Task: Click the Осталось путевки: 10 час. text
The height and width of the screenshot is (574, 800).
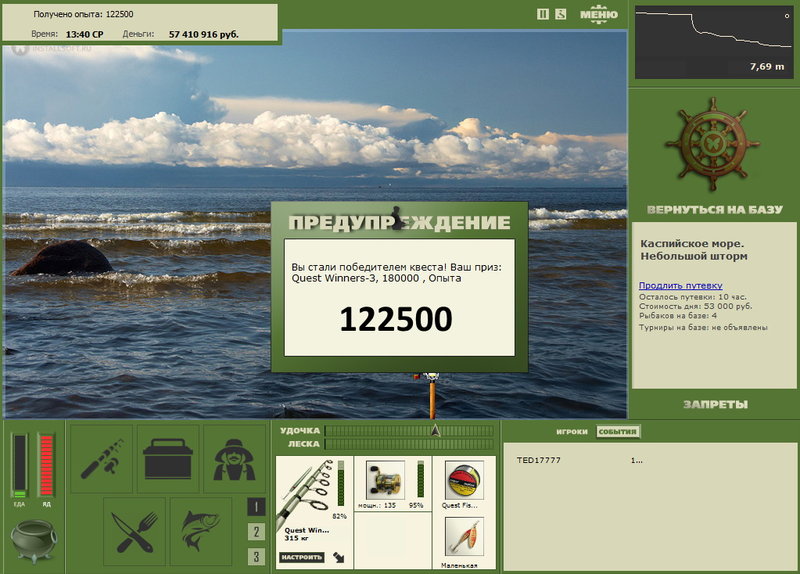Action: coord(692,297)
